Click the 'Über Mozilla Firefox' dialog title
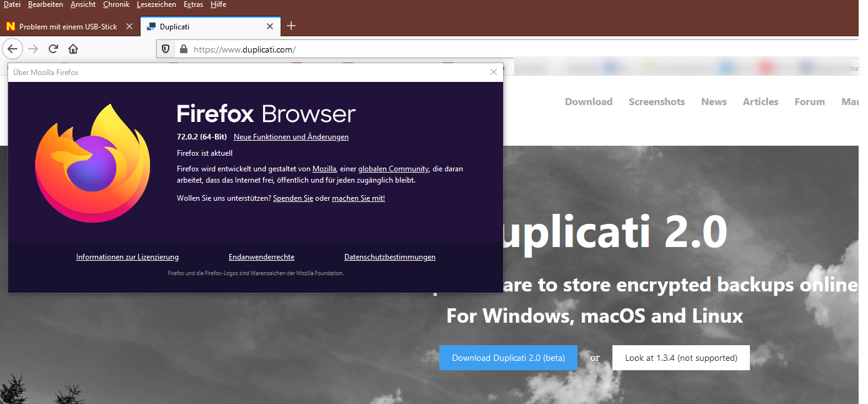Viewport: 868px width, 404px height. pos(46,73)
